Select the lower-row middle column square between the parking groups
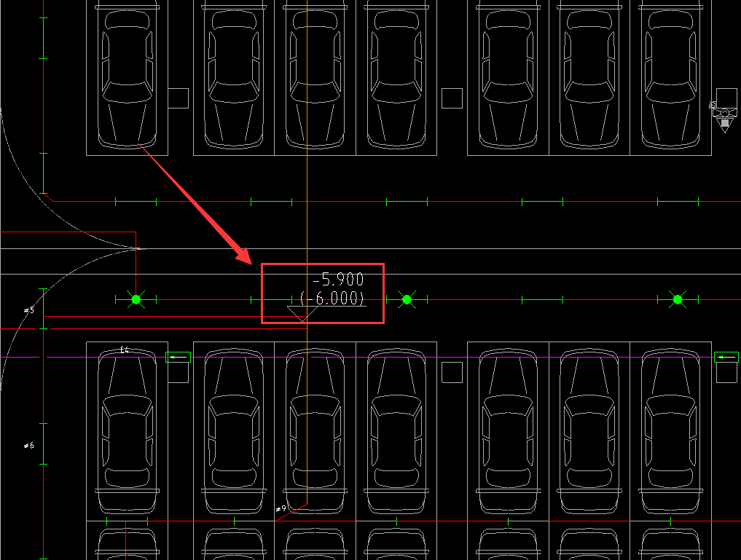Image resolution: width=741 pixels, height=560 pixels. [452, 373]
